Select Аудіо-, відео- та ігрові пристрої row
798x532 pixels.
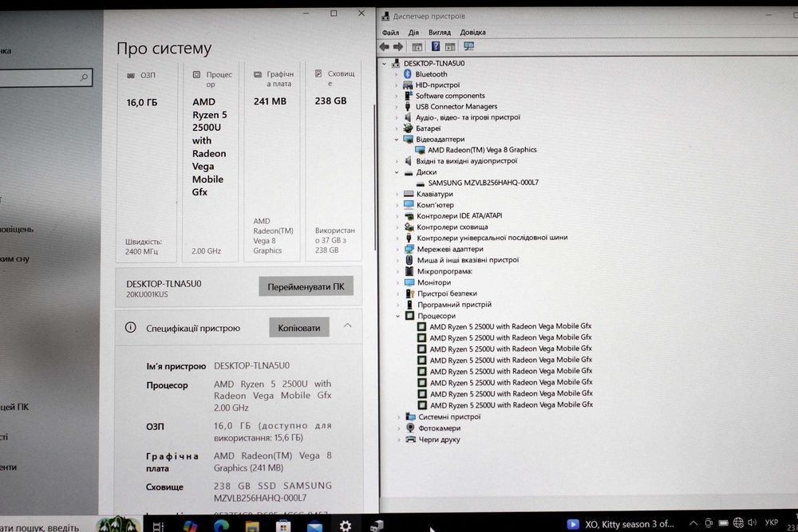click(468, 117)
